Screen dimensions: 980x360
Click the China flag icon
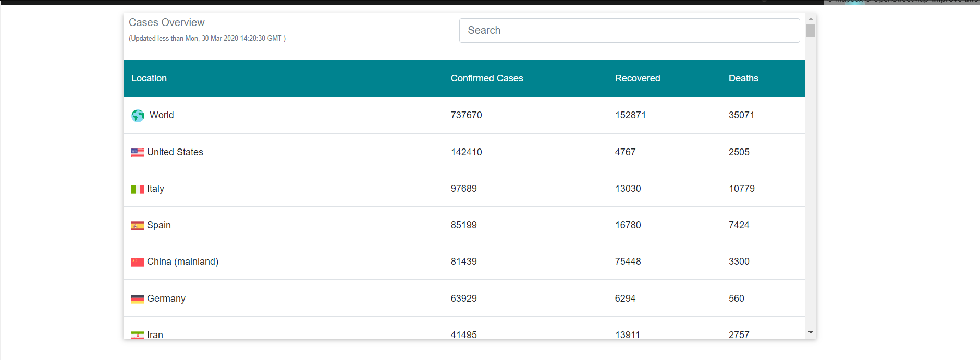pos(138,262)
